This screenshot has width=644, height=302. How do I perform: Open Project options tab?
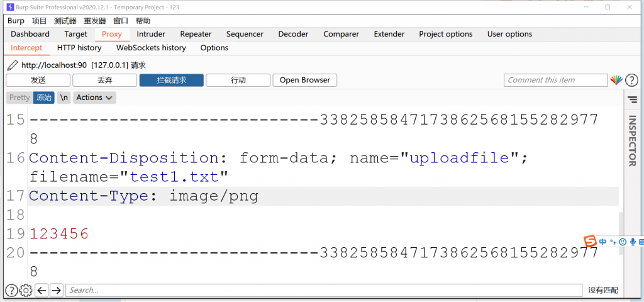click(x=446, y=34)
